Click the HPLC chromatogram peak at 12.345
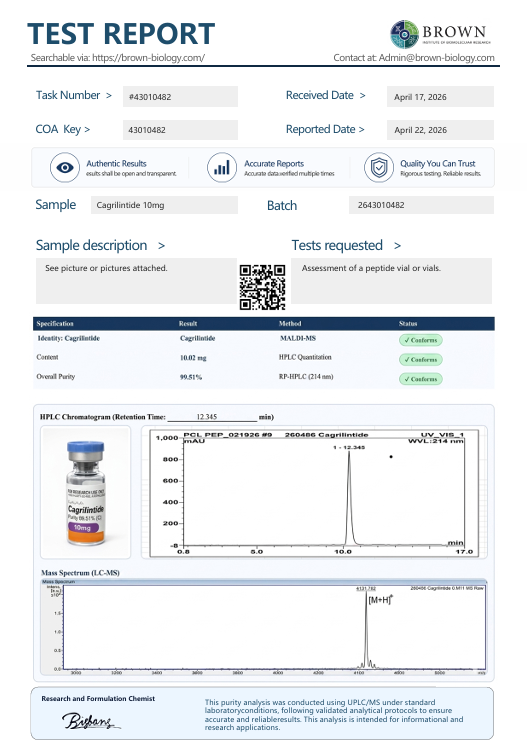Image resolution: width=527 pixels, height=741 pixels. 349,496
